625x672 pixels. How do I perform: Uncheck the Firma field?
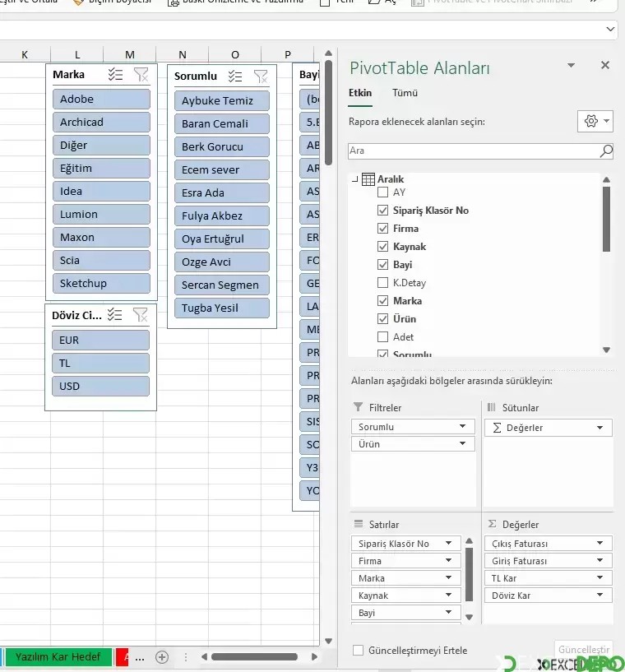383,229
